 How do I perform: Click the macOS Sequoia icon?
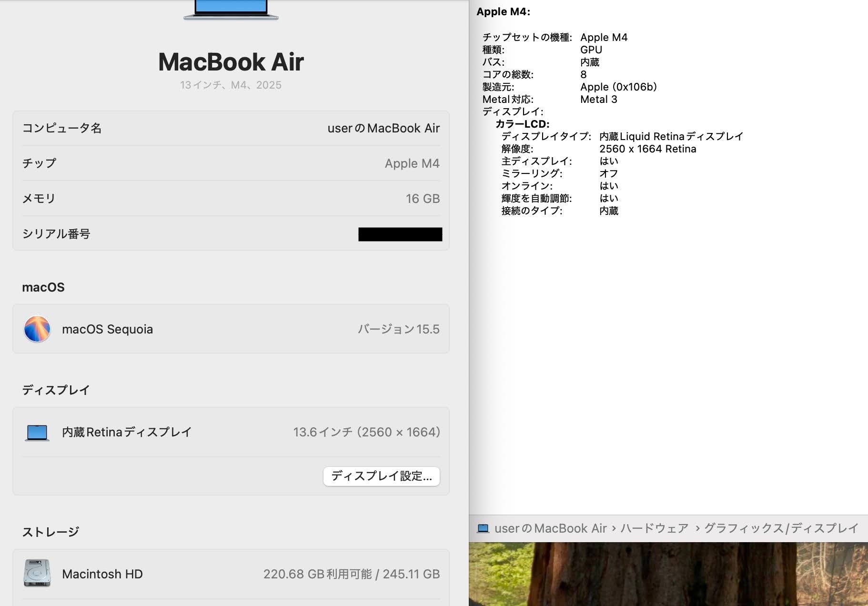point(37,329)
